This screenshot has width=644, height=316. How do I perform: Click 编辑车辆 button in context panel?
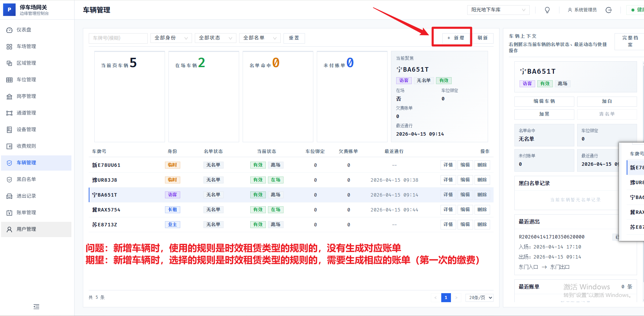click(544, 101)
